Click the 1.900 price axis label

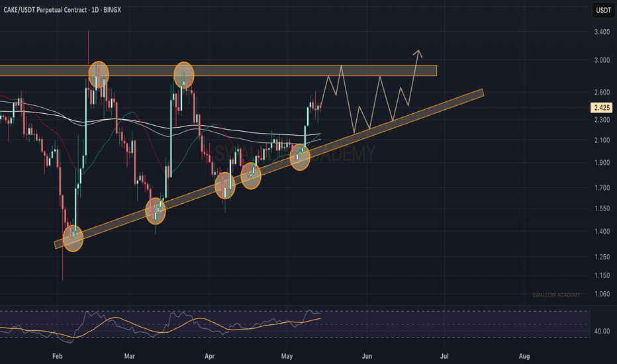602,163
